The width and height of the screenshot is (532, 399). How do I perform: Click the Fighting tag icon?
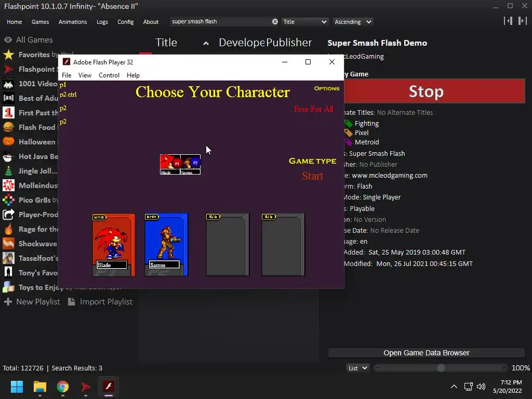coord(349,124)
